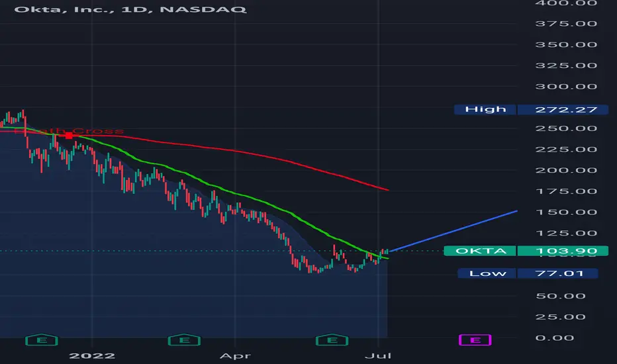This screenshot has width=617, height=364.
Task: Click the 400.00 price axis label
Action: point(566,3)
